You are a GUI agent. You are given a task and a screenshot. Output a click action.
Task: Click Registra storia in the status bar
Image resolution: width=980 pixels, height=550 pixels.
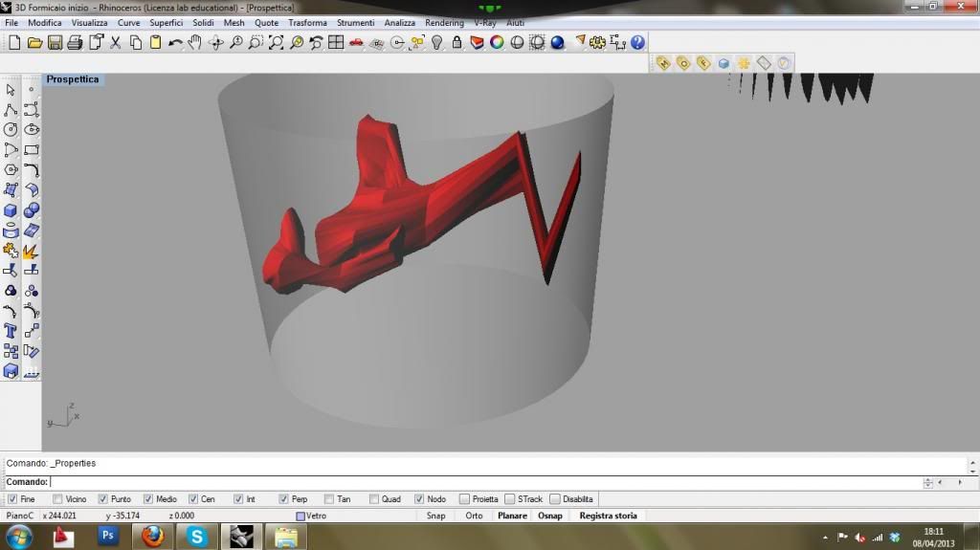608,516
